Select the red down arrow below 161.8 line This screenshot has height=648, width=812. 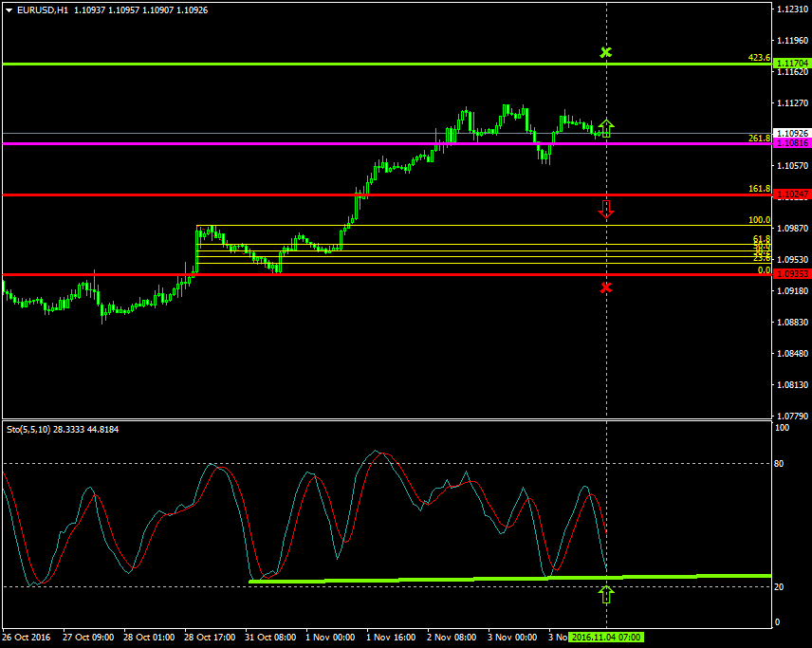pos(606,210)
